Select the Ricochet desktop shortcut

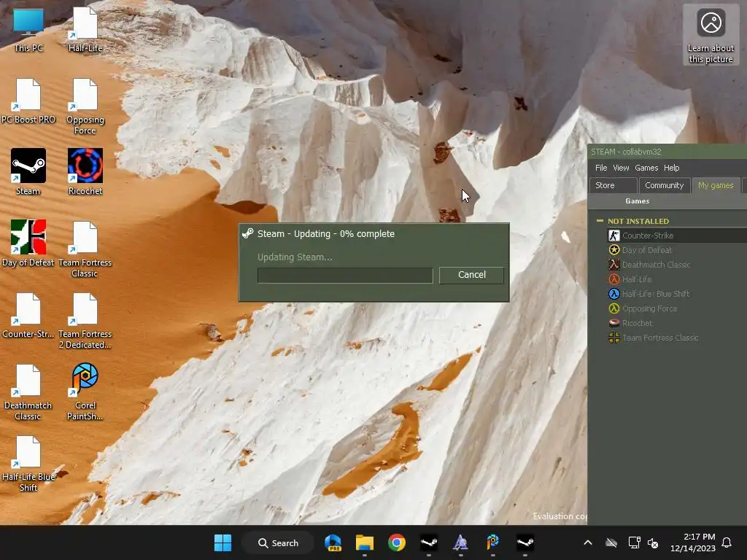click(85, 172)
